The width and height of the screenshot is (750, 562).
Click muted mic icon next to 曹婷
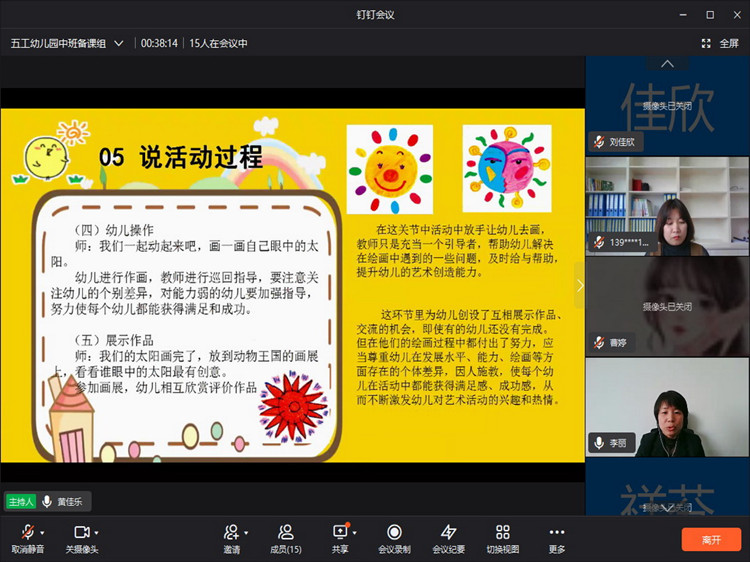599,342
